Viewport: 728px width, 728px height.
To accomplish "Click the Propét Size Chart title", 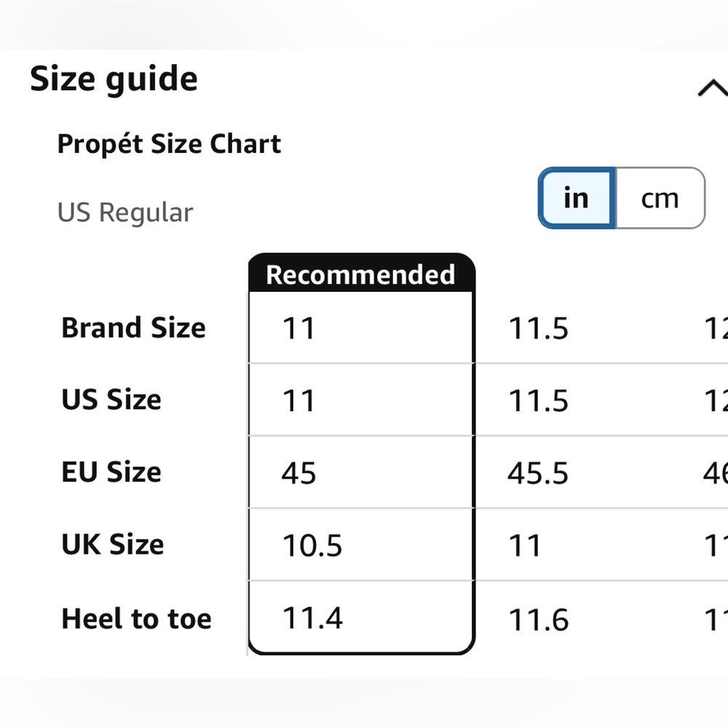I will point(169,143).
